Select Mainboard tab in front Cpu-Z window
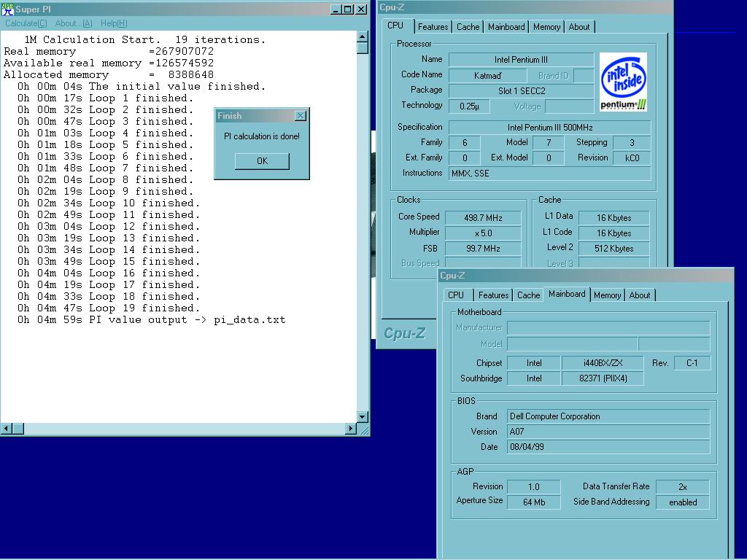 (x=567, y=294)
